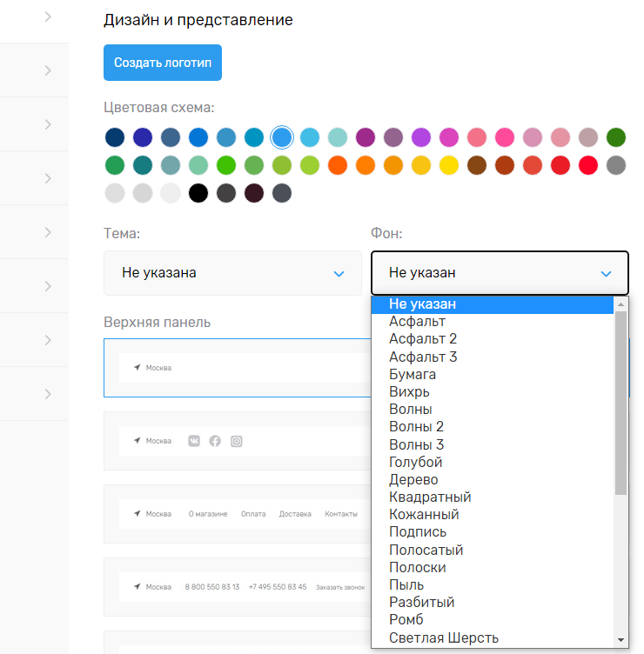
Task: Pick the selected ringed blue swatch
Action: [282, 137]
